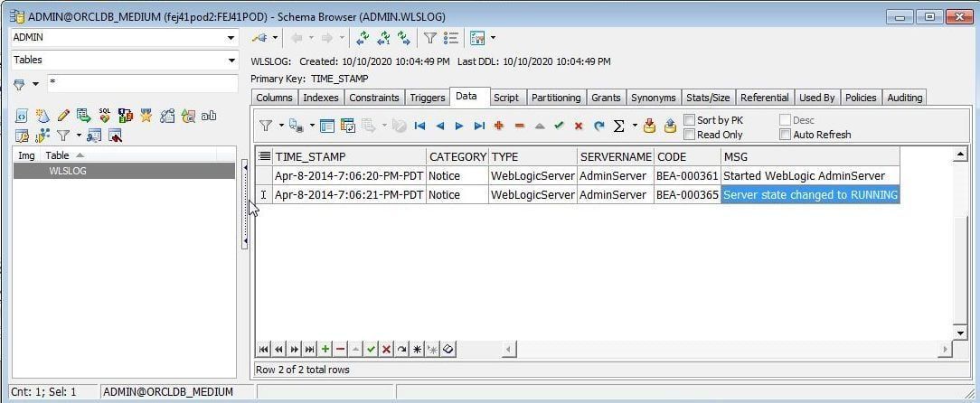
Task: Toggle the Read Only checkbox
Action: 690,135
